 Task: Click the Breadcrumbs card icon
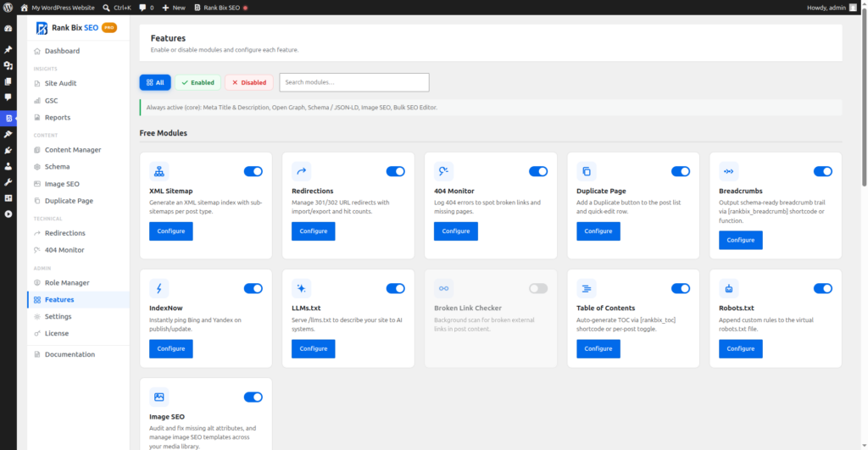[728, 171]
